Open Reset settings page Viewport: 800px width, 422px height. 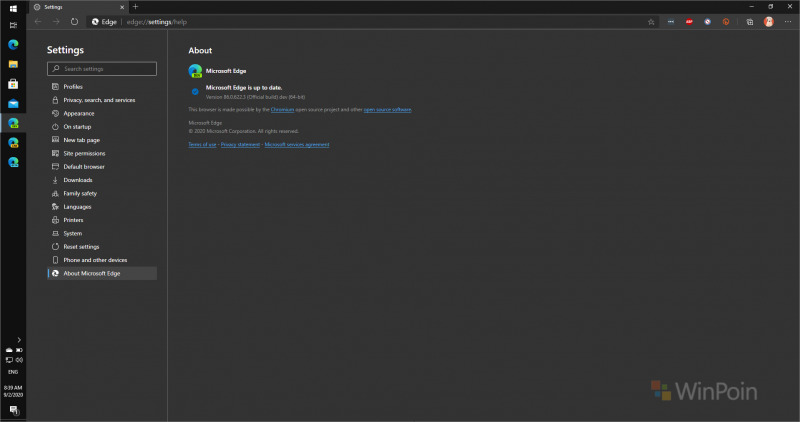tap(102, 246)
